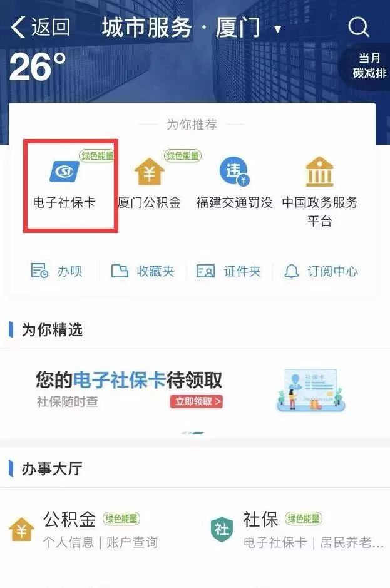Go back using the 返回 button
390x588 pixels.
40,27
